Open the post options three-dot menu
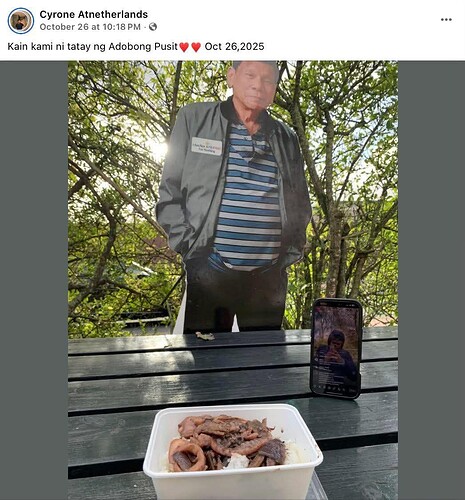Viewport: 465px width, 500px height. [x=446, y=20]
